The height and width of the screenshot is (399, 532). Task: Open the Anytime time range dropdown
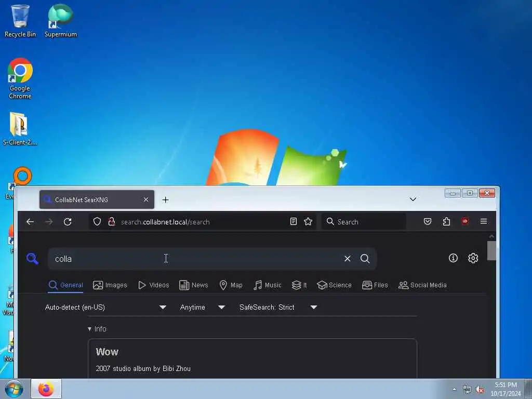[203, 308]
